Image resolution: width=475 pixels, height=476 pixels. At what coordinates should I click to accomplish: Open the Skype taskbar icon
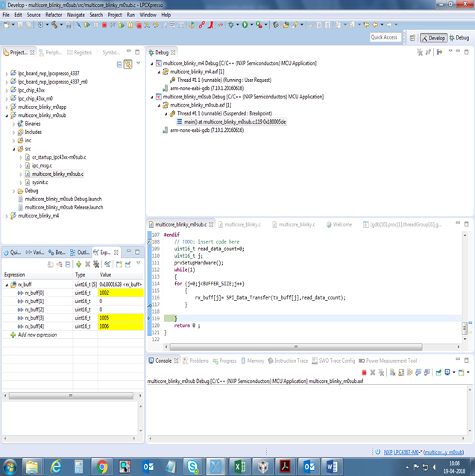pos(192,466)
